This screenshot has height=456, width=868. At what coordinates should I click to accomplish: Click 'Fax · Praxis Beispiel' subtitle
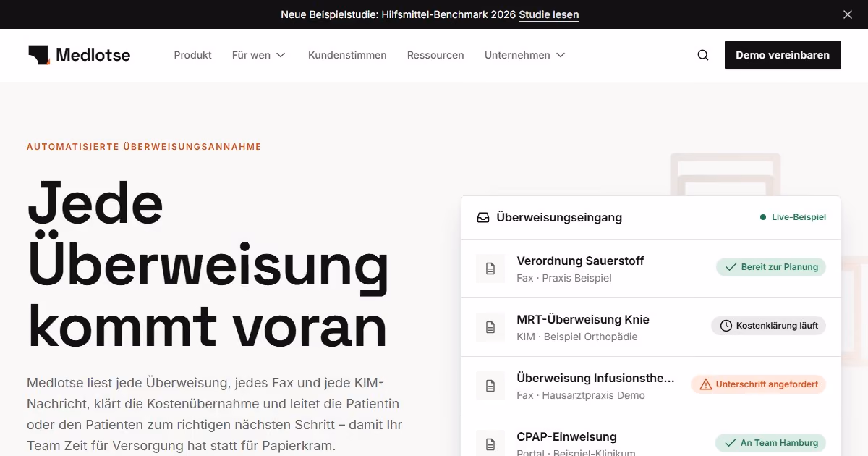point(564,278)
